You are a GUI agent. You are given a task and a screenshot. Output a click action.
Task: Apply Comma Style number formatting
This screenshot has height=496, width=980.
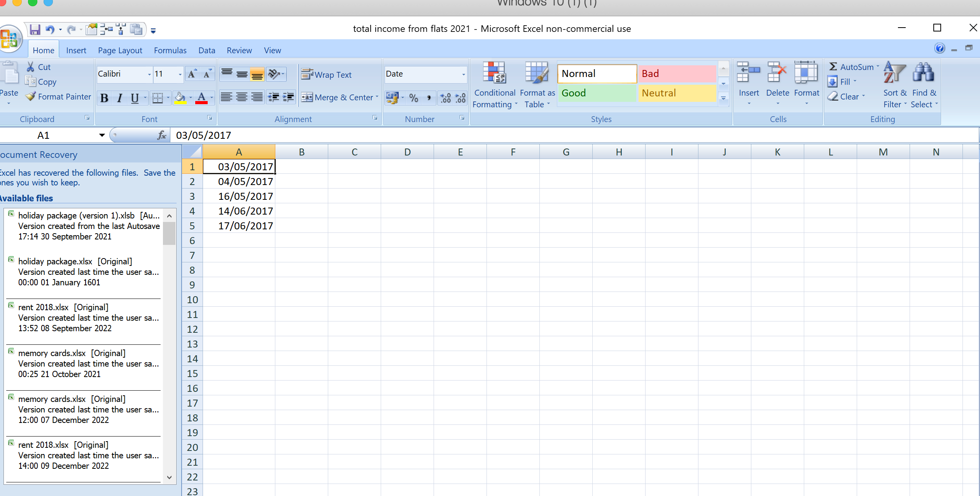coord(429,98)
